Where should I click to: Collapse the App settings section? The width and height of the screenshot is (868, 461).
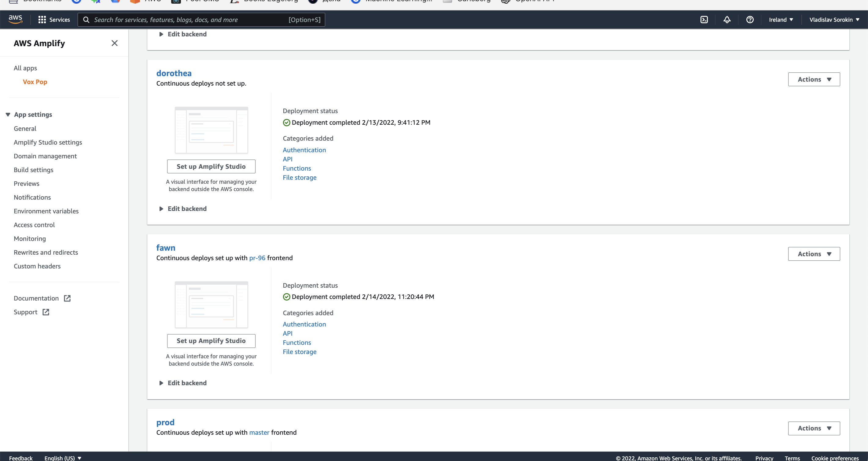point(8,114)
